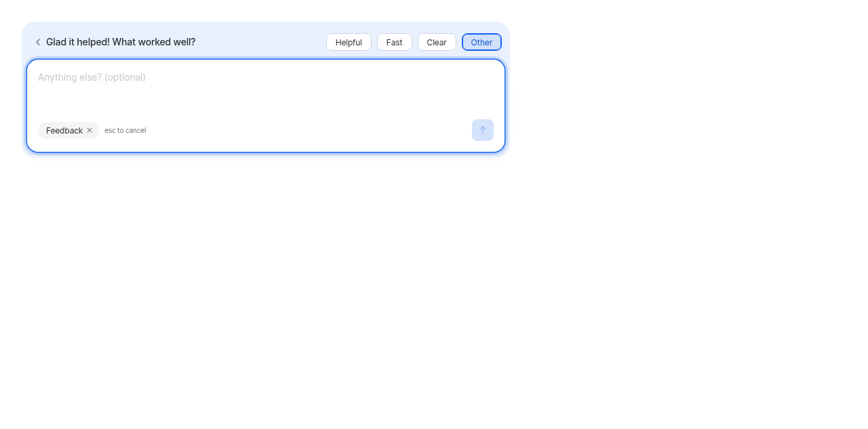Pick the Clear feedback option
Viewport: 868px width, 429px height.
(x=437, y=42)
